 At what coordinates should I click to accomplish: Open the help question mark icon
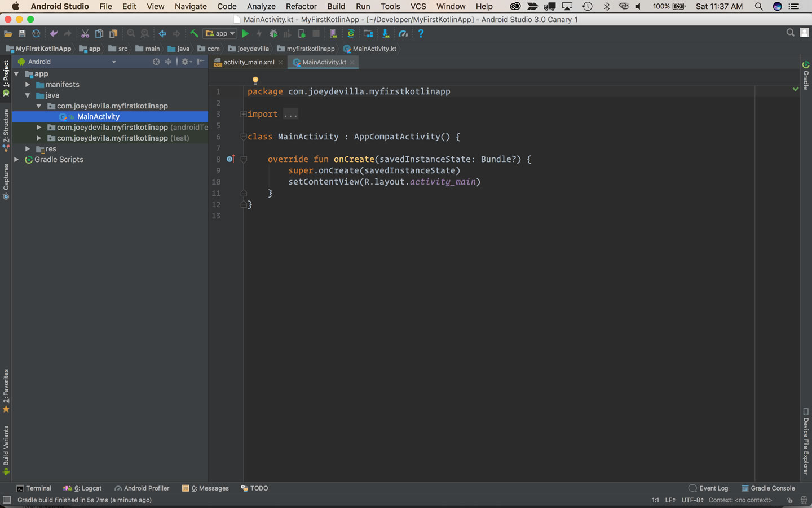[x=421, y=34]
